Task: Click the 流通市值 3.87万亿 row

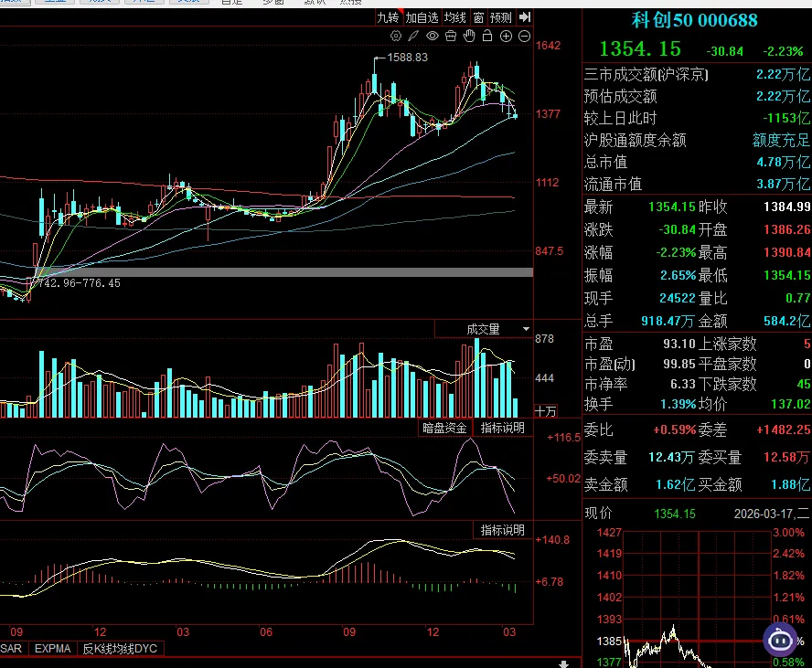Action: (697, 184)
